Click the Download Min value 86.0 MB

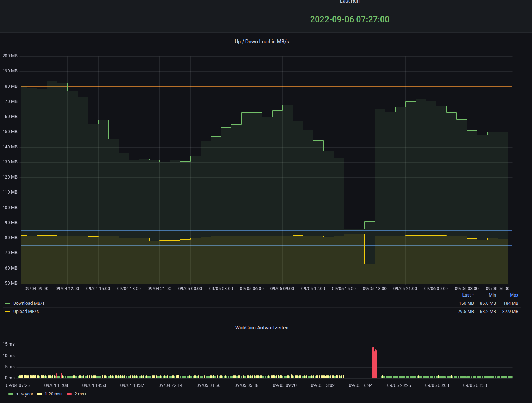coord(488,303)
